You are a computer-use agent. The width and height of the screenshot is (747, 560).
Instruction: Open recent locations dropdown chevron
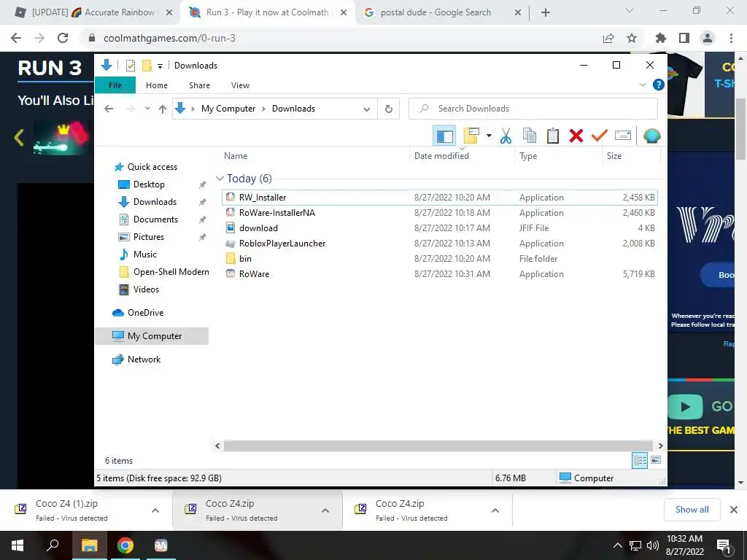pyautogui.click(x=147, y=109)
